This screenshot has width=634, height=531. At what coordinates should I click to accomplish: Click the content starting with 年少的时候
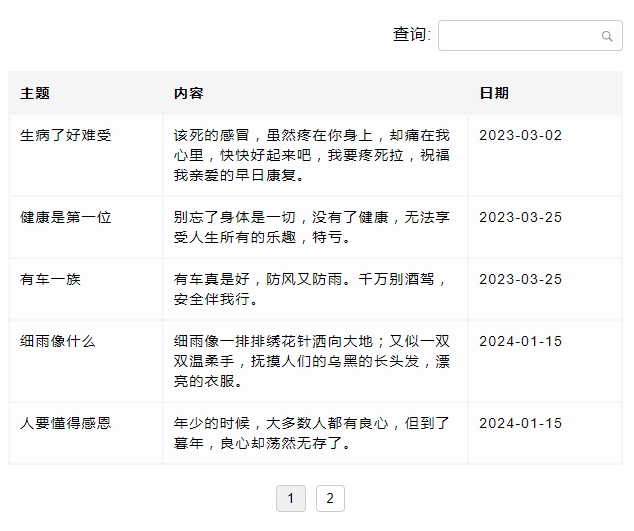tap(311, 433)
